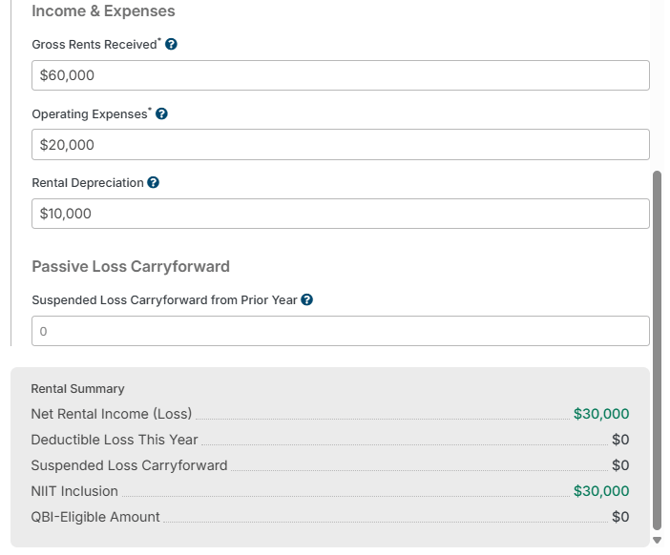Click the Rental Summary heading
Viewport: 670px width, 555px height.
pyautogui.click(x=78, y=388)
